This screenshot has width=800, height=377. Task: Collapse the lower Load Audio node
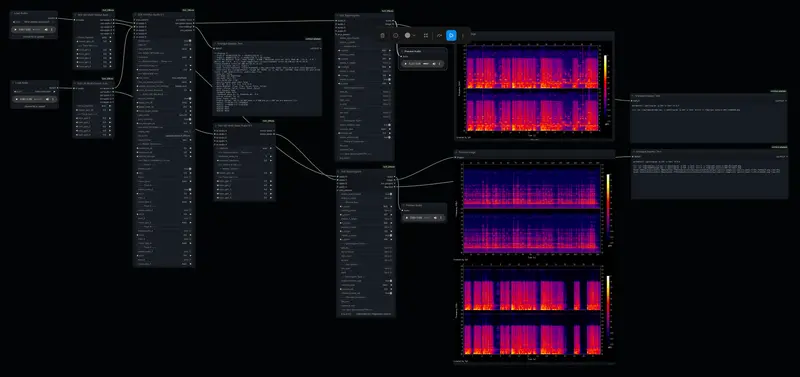[14, 83]
